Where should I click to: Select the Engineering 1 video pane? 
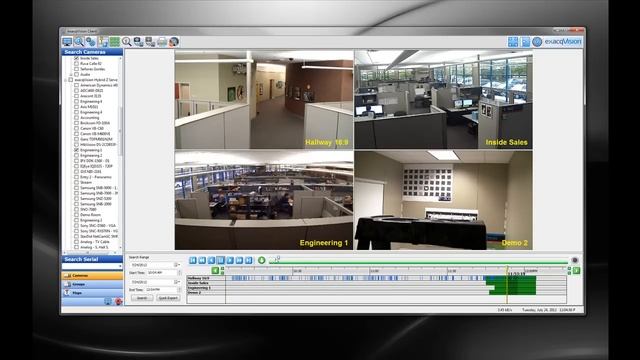click(264, 200)
